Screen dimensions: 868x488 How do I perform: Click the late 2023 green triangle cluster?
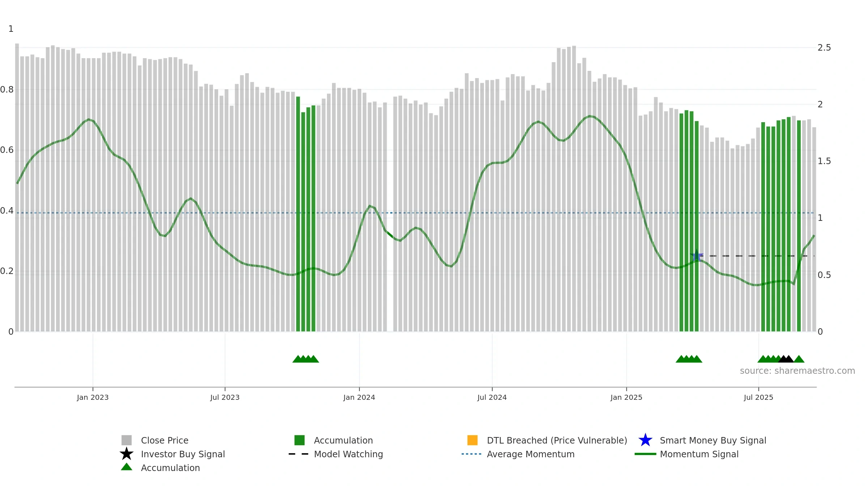[306, 359]
